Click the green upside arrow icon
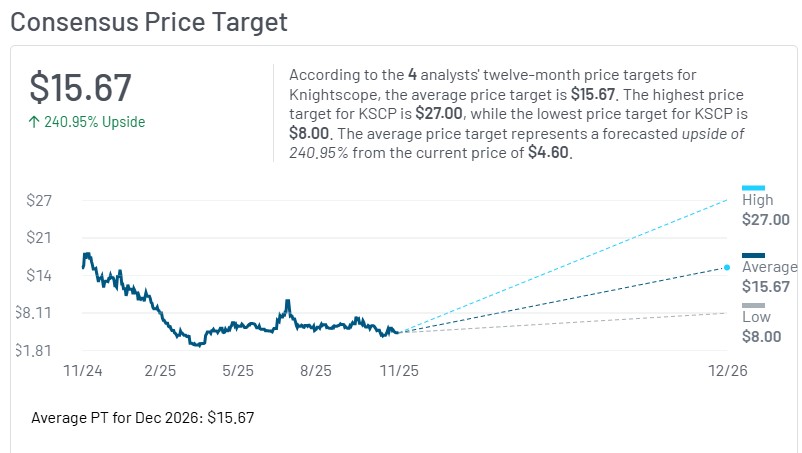 tap(34, 122)
